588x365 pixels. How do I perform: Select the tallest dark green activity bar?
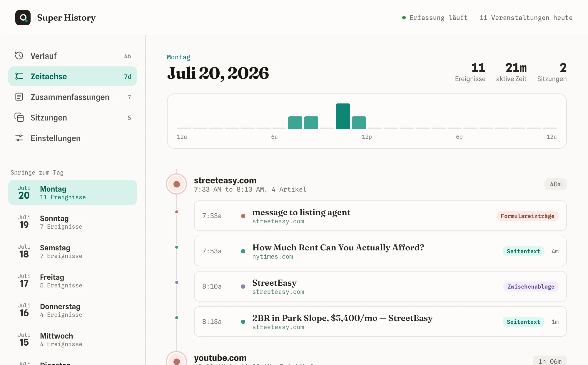[x=343, y=116]
